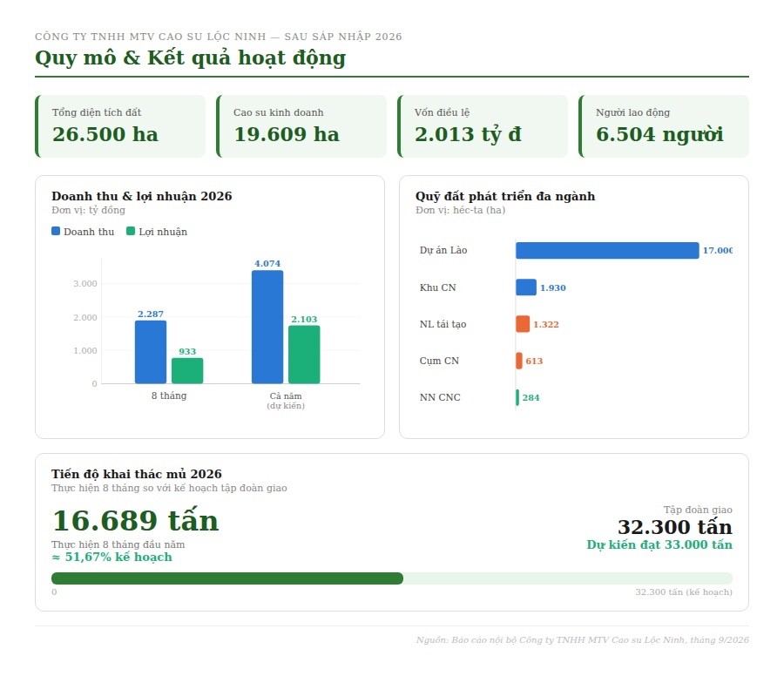
Task: Select the green profit bar for 8 tháng
Action: tap(187, 370)
